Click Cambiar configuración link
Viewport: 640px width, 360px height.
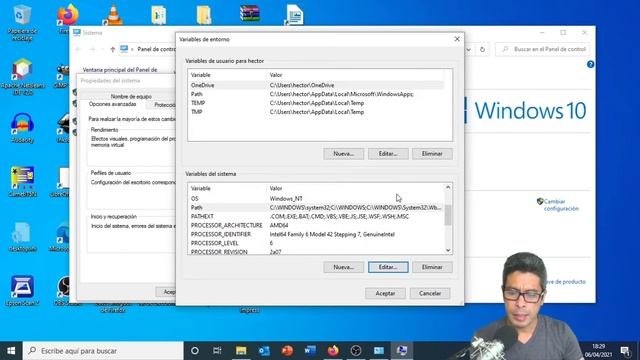click(561, 205)
